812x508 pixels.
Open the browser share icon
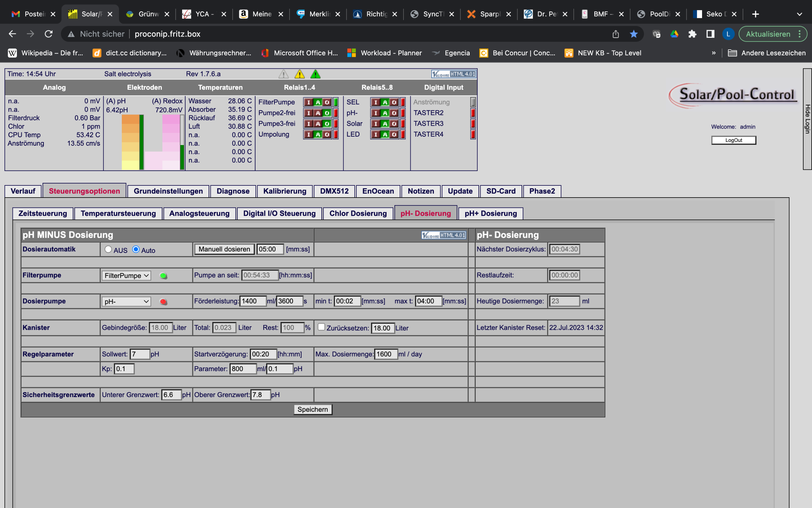click(x=616, y=34)
